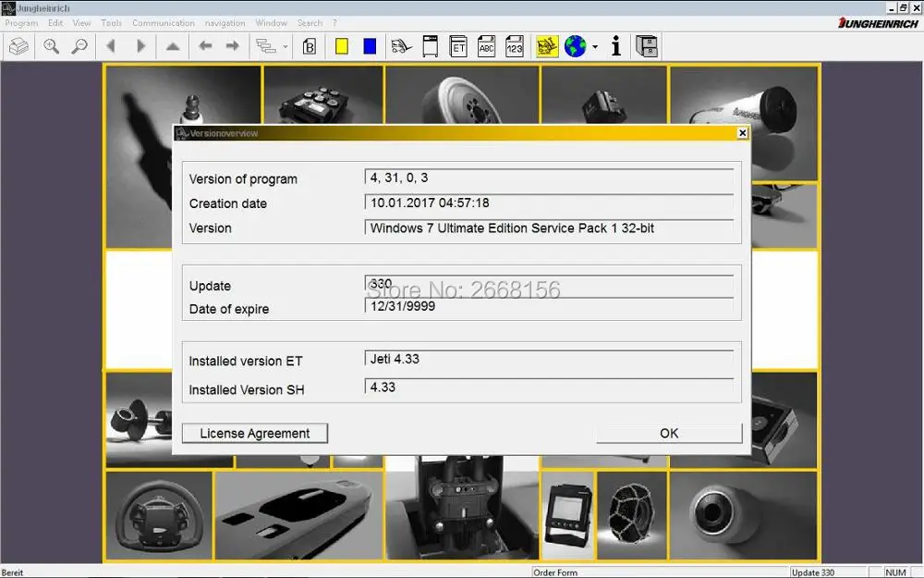The height and width of the screenshot is (578, 924).
Task: Click the file cabinet icon in toolbar
Action: pyautogui.click(x=647, y=46)
